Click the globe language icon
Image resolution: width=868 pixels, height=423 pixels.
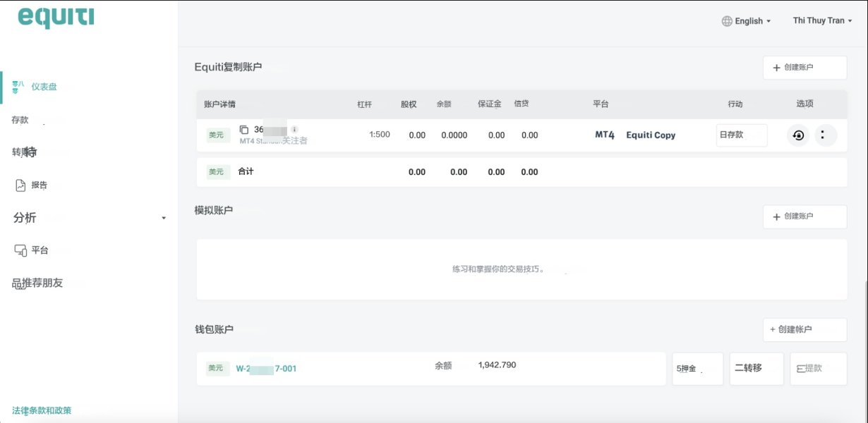click(727, 21)
